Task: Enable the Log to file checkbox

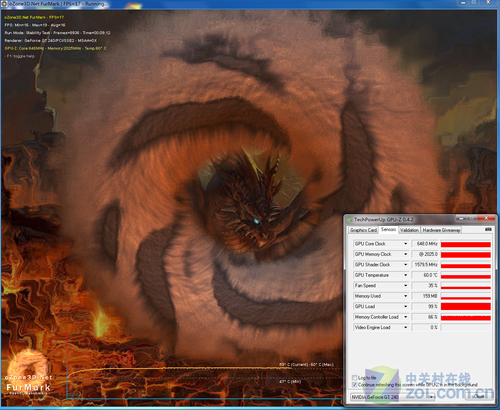Action: [354, 378]
